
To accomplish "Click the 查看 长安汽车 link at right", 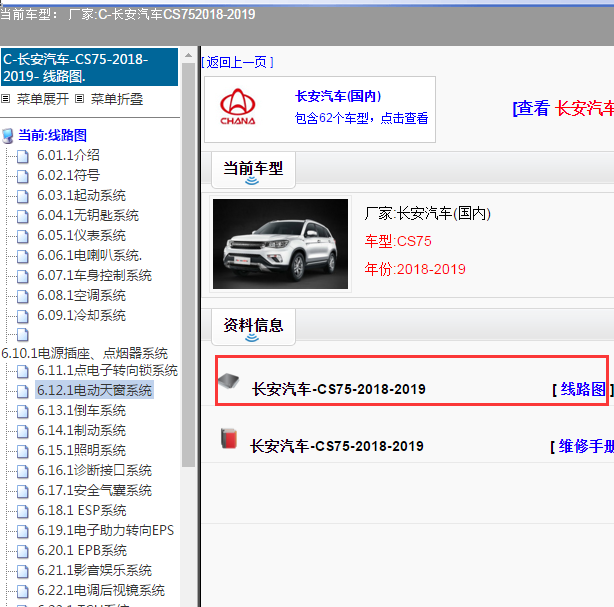I will click(563, 108).
